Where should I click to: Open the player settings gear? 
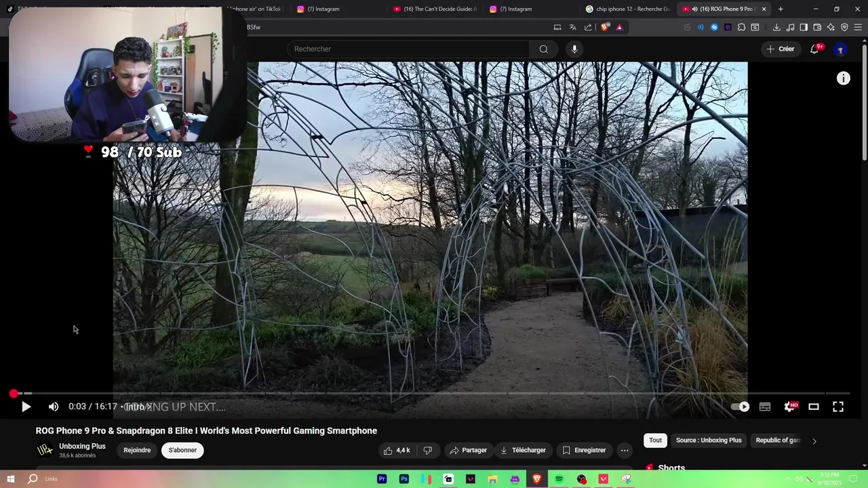(x=790, y=407)
